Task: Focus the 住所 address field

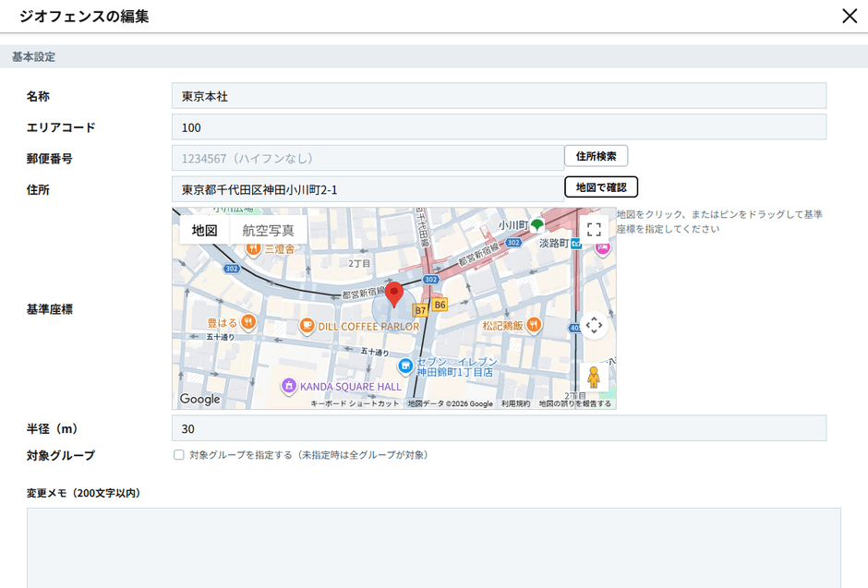Action: [368, 189]
